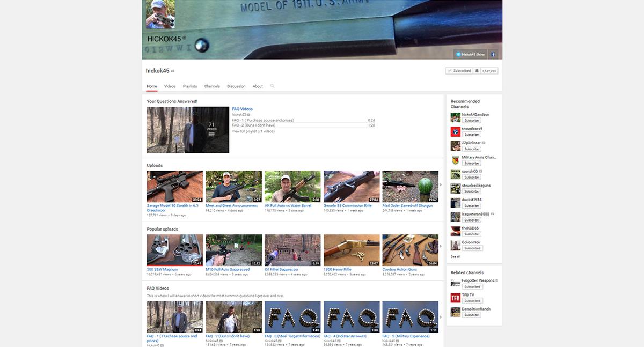Select the Channels tab
644x347 pixels.
(x=212, y=86)
